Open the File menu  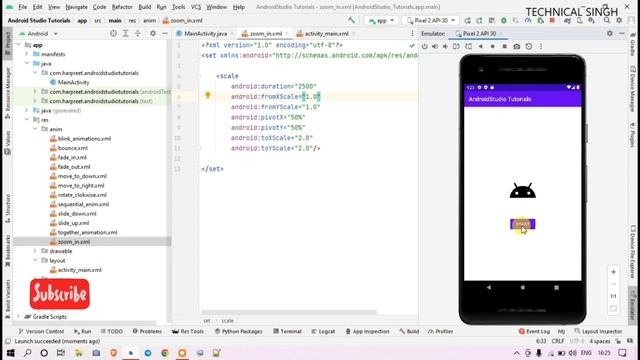(22, 7)
